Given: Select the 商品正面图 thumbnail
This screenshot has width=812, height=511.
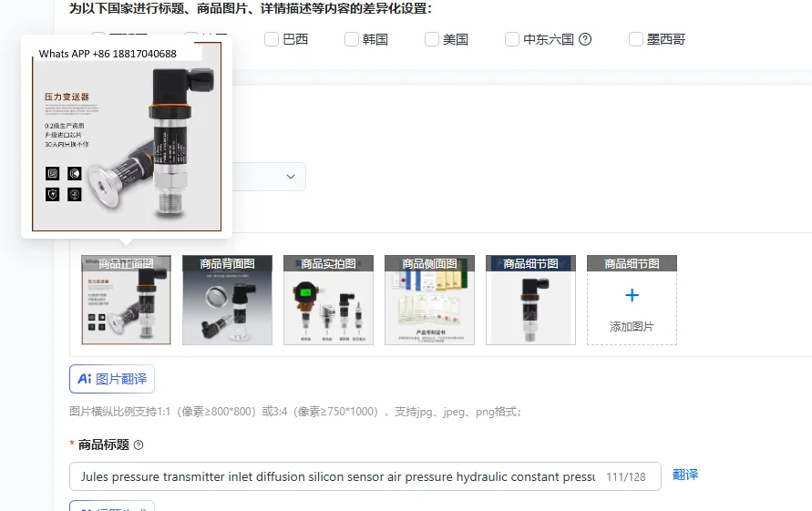Looking at the screenshot, I should (126, 300).
